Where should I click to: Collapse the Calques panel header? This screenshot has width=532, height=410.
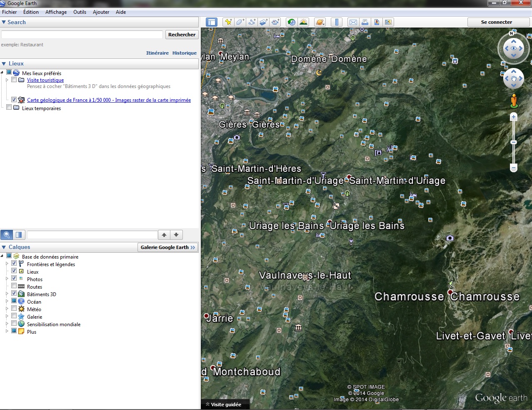click(x=69, y=247)
